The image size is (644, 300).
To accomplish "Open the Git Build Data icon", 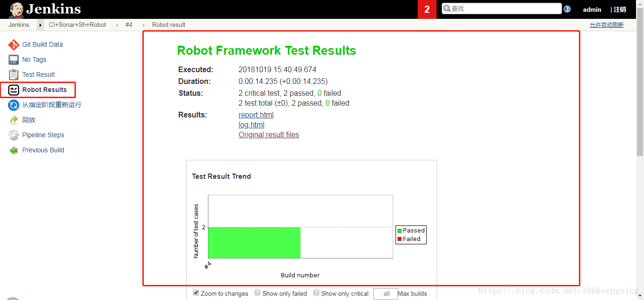I will click(14, 45).
